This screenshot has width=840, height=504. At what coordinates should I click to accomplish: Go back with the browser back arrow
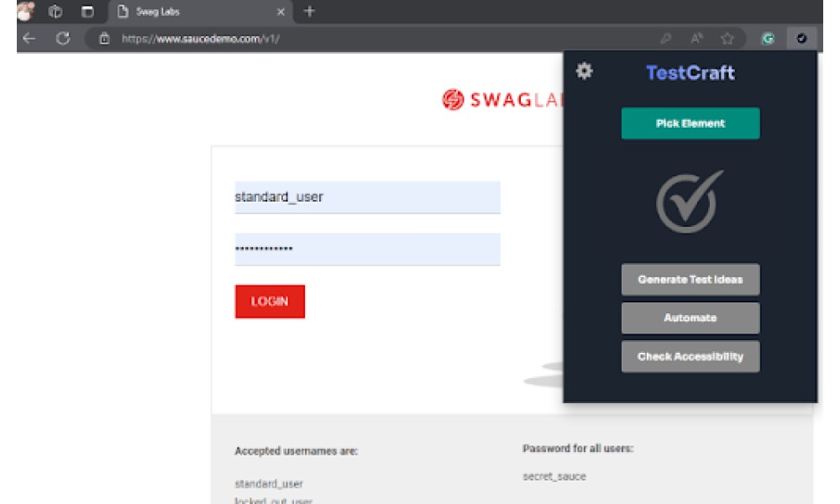[29, 39]
